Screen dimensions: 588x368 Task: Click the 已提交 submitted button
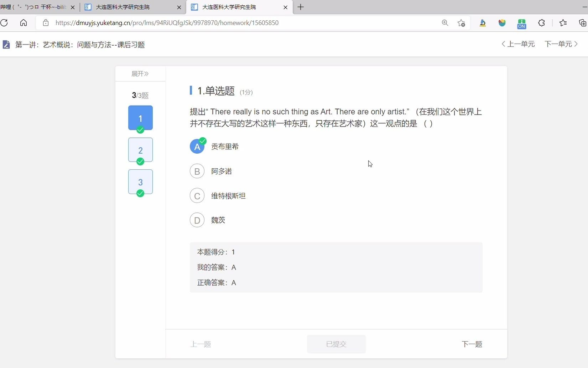tap(336, 344)
